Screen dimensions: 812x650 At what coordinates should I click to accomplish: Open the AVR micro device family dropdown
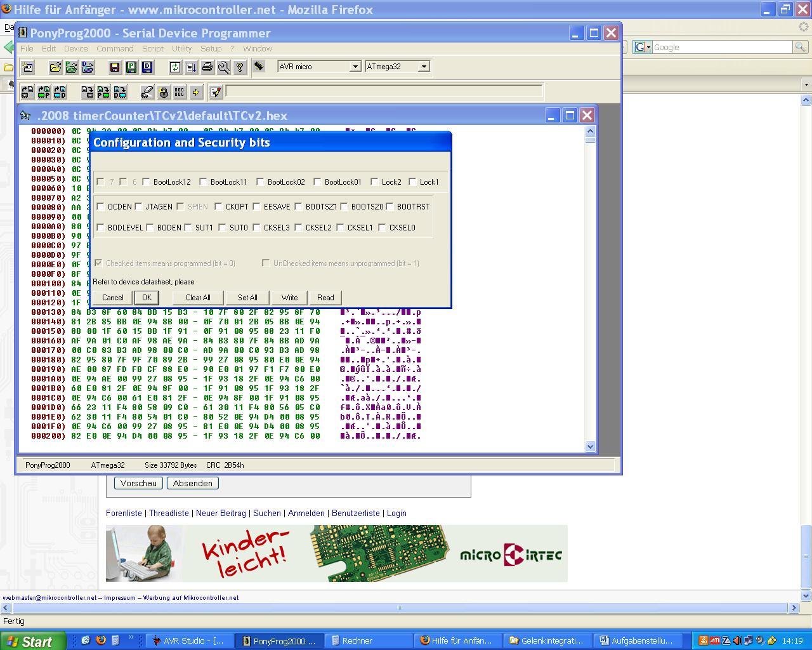coord(355,67)
